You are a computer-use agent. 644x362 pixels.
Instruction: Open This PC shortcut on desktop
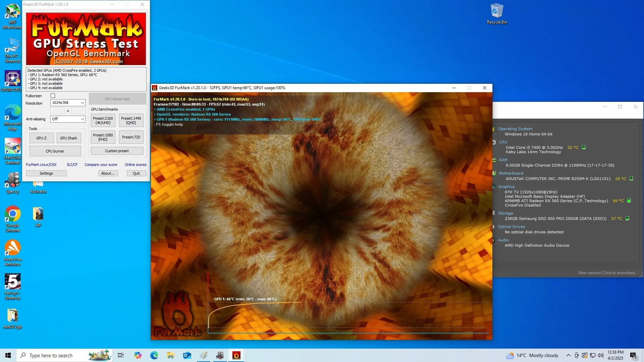[x=12, y=50]
